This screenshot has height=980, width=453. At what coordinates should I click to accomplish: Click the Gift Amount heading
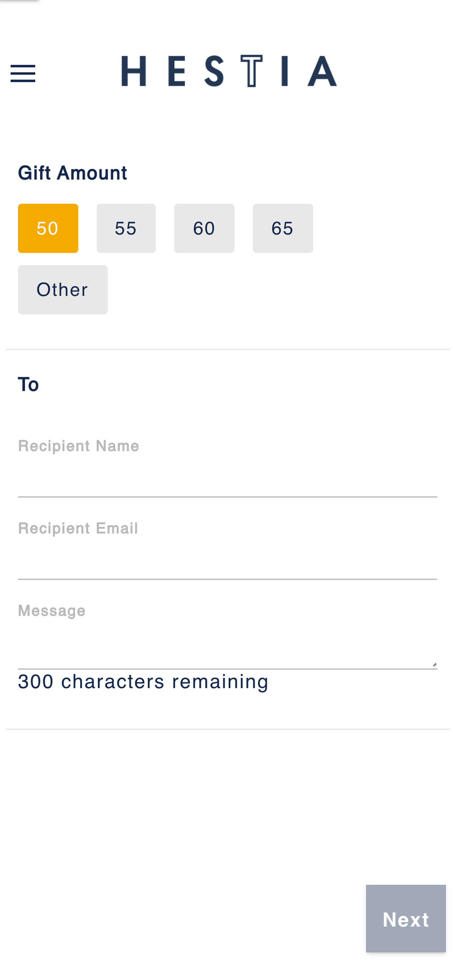click(x=72, y=173)
